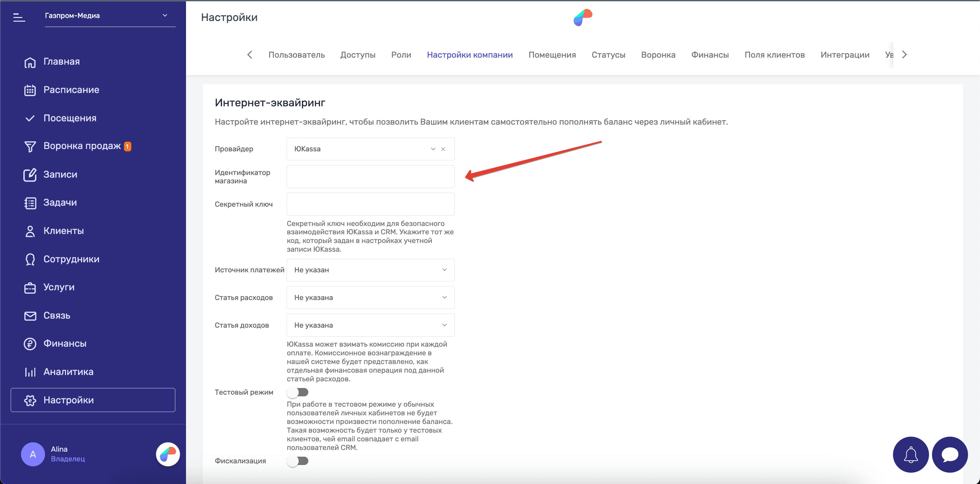Enable the Тестовый режим toggle

298,392
